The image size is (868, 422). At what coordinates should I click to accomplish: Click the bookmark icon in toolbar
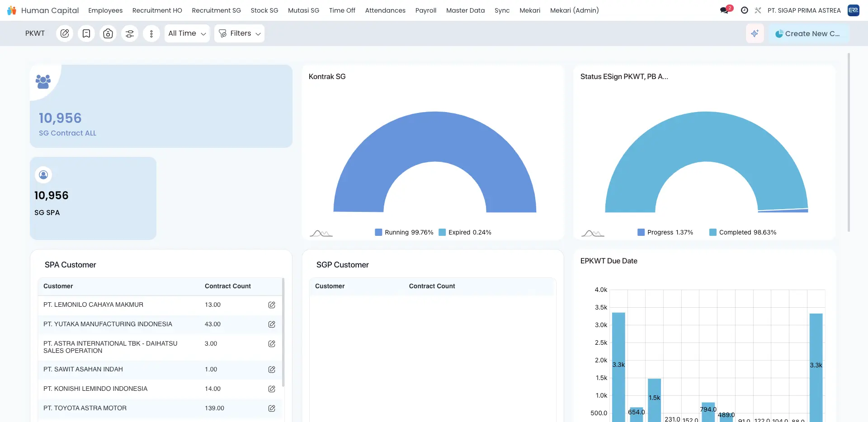[86, 33]
